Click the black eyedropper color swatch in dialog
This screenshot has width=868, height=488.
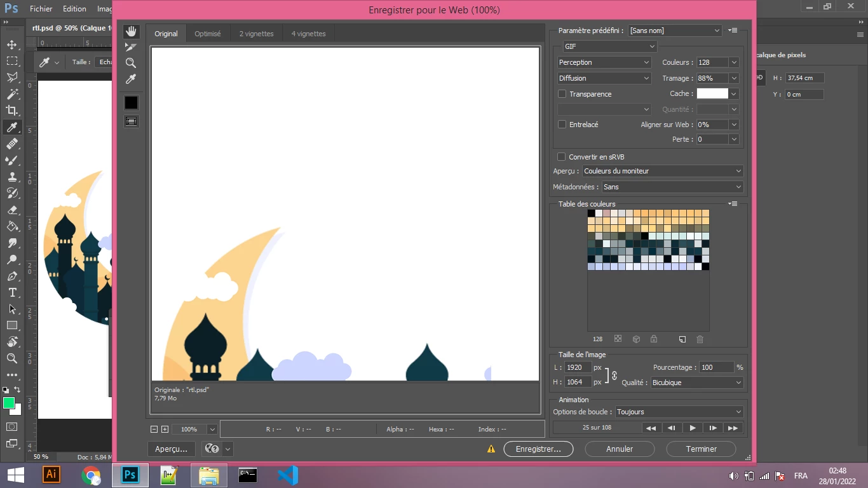pos(131,102)
